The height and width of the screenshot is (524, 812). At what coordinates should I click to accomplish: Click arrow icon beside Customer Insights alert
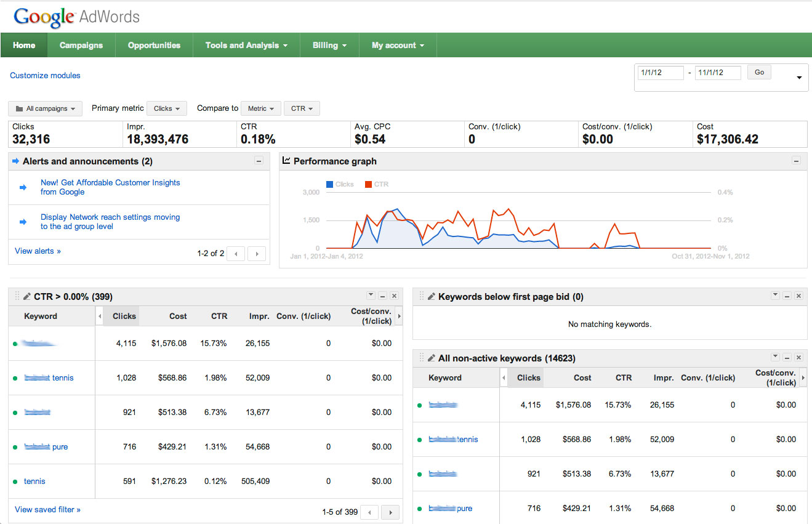coord(23,187)
